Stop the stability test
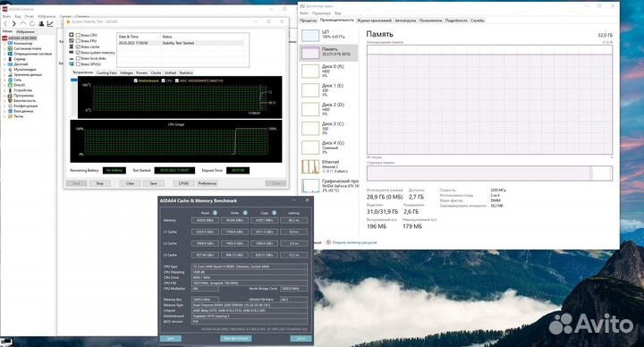Viewport: 644px width, 347px height. 100,183
